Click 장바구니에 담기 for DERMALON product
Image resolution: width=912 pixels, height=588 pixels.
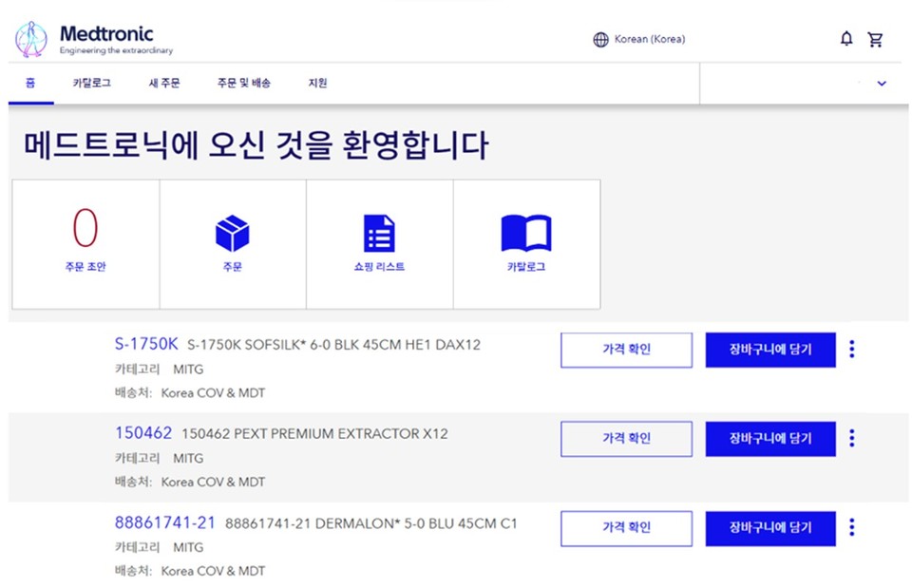769,528
